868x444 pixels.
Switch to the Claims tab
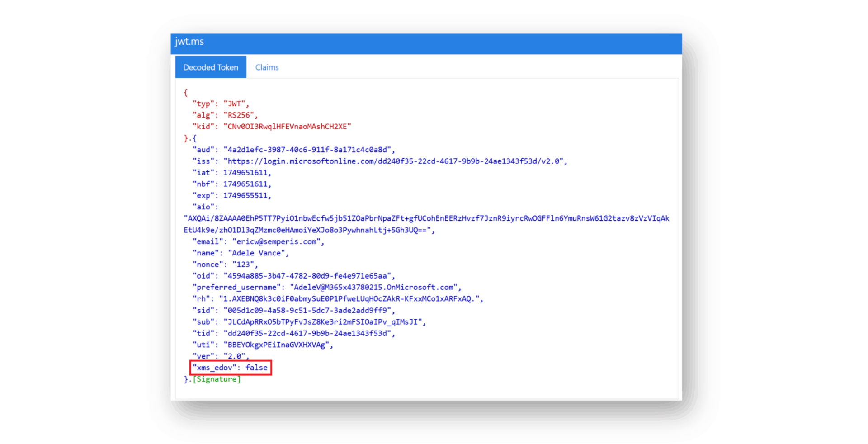267,67
